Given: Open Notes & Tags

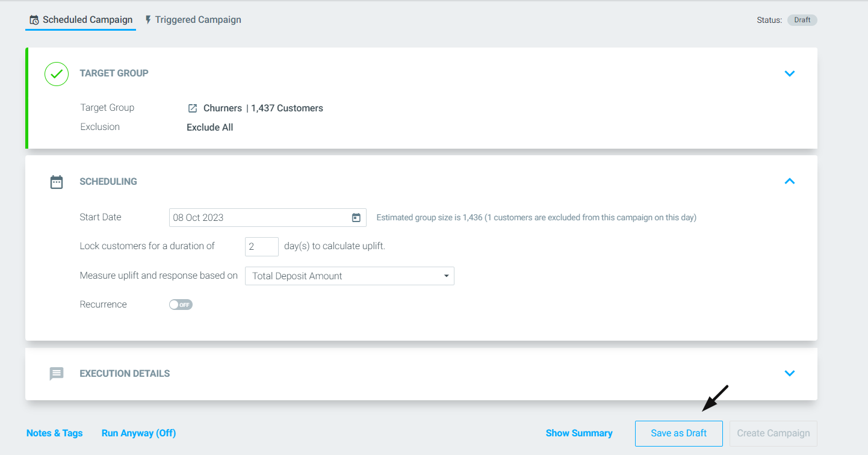Looking at the screenshot, I should 55,433.
